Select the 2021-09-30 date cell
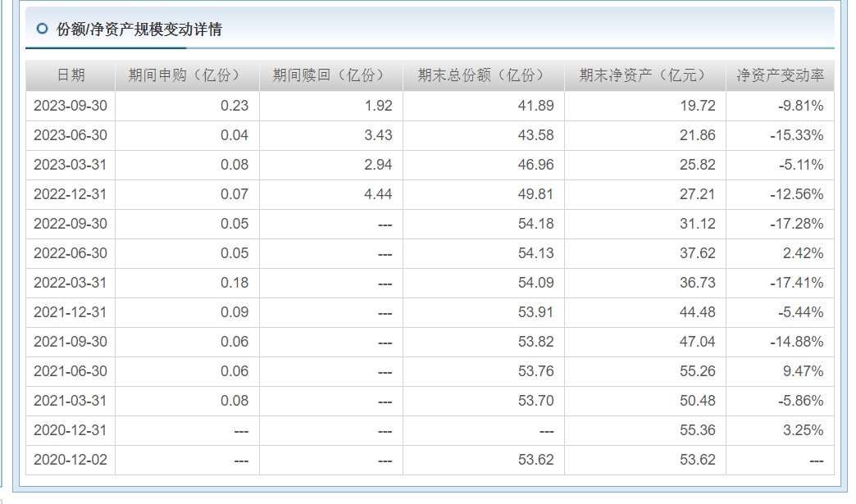Screen dimensions: 856x504 click(x=71, y=342)
